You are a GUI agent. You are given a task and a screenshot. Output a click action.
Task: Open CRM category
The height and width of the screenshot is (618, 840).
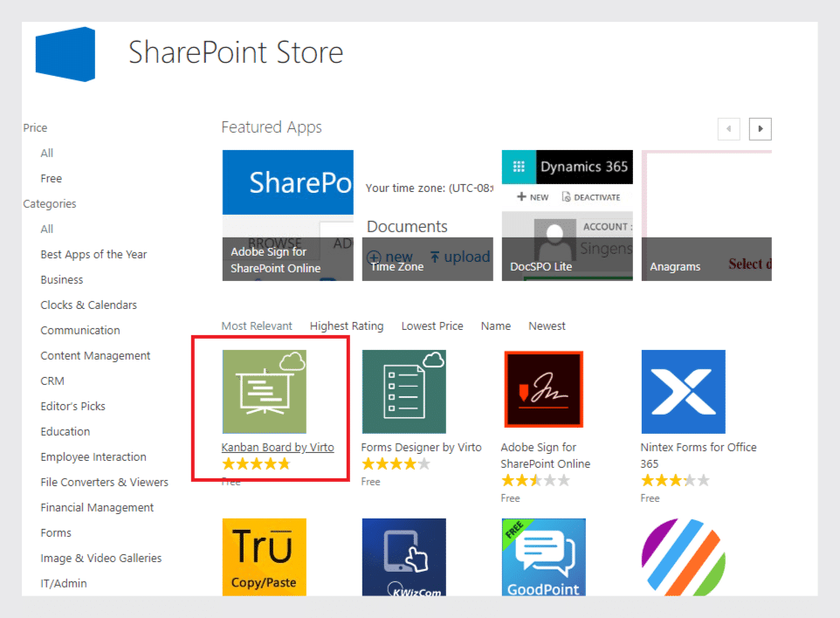(52, 381)
